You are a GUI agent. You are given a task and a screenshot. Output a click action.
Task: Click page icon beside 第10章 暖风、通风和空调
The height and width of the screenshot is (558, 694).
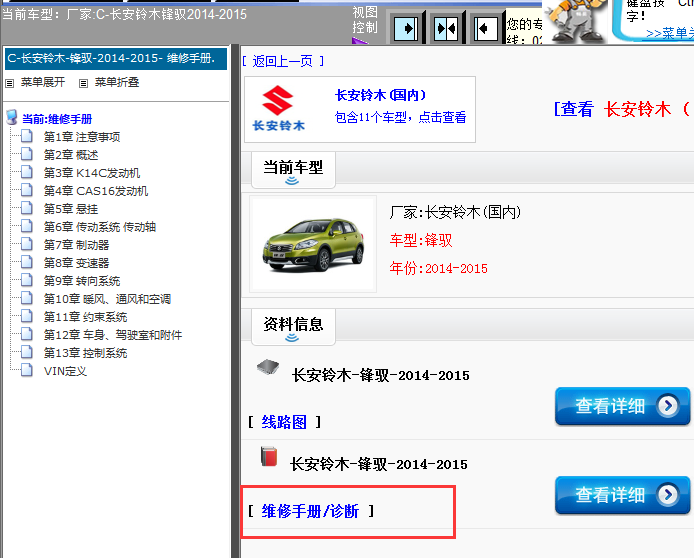(27, 298)
